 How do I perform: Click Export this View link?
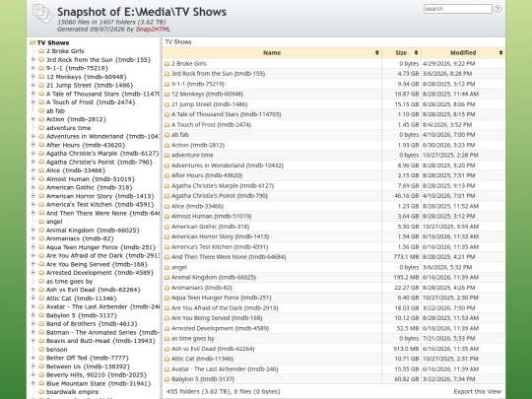pos(477,391)
